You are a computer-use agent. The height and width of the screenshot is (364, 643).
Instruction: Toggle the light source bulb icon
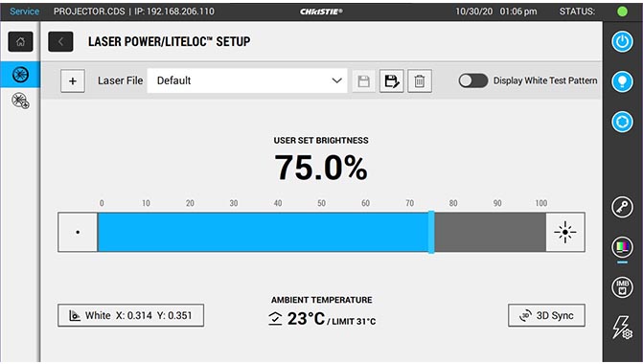622,81
